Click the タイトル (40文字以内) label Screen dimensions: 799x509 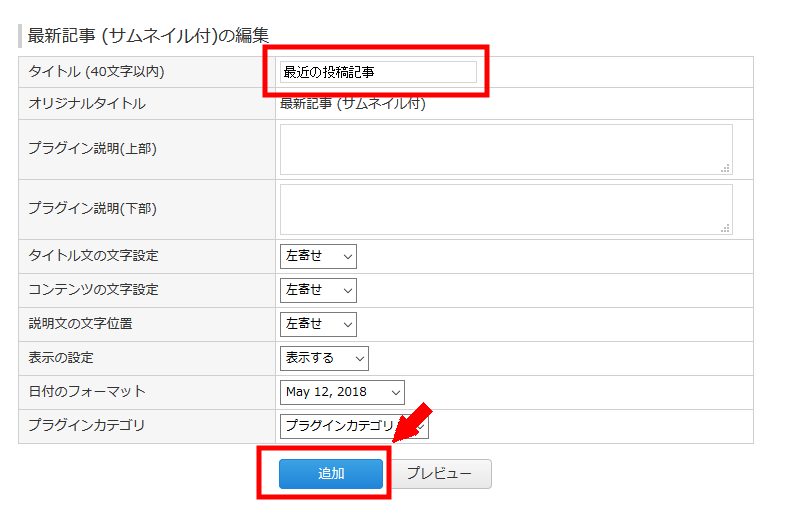pyautogui.click(x=96, y=71)
